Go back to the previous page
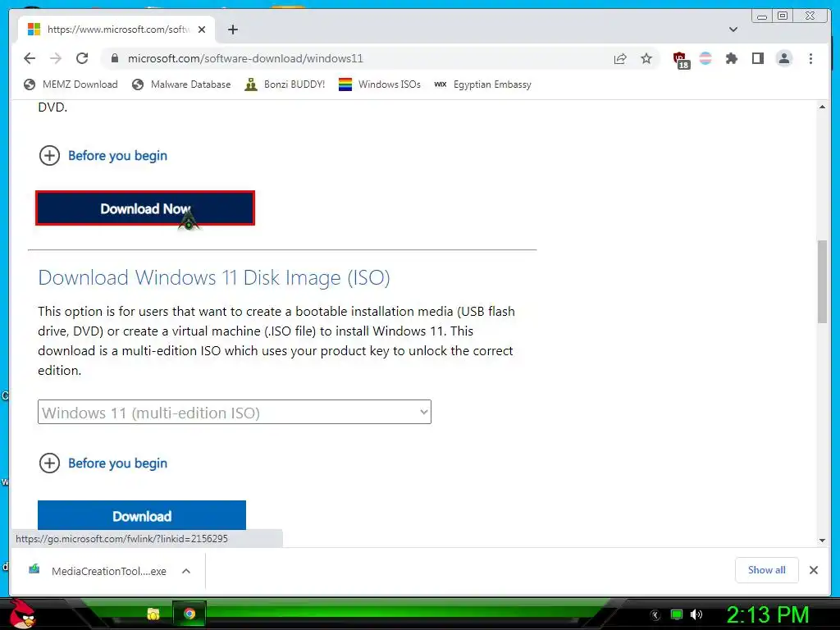 [30, 58]
